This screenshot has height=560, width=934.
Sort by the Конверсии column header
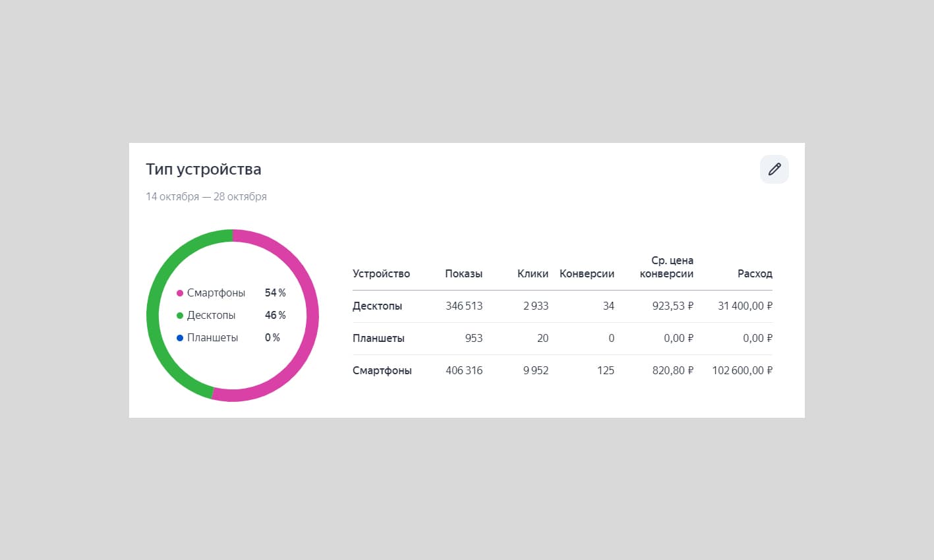(587, 273)
